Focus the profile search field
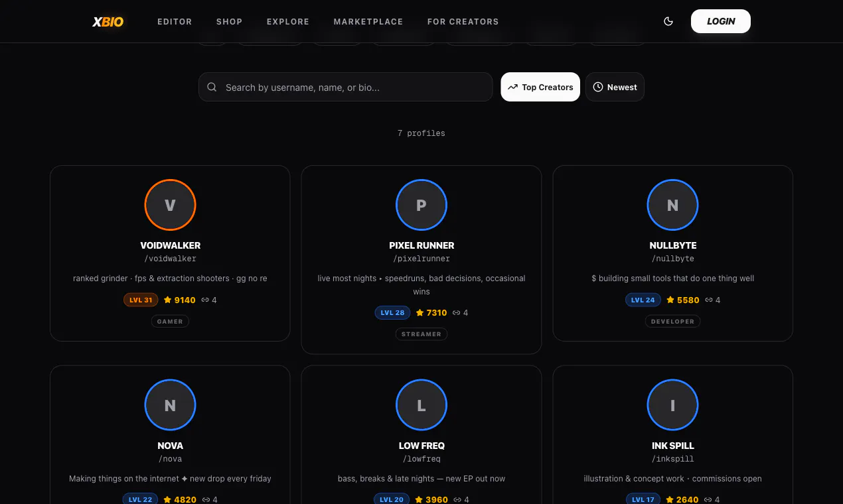The height and width of the screenshot is (504, 843). (345, 87)
